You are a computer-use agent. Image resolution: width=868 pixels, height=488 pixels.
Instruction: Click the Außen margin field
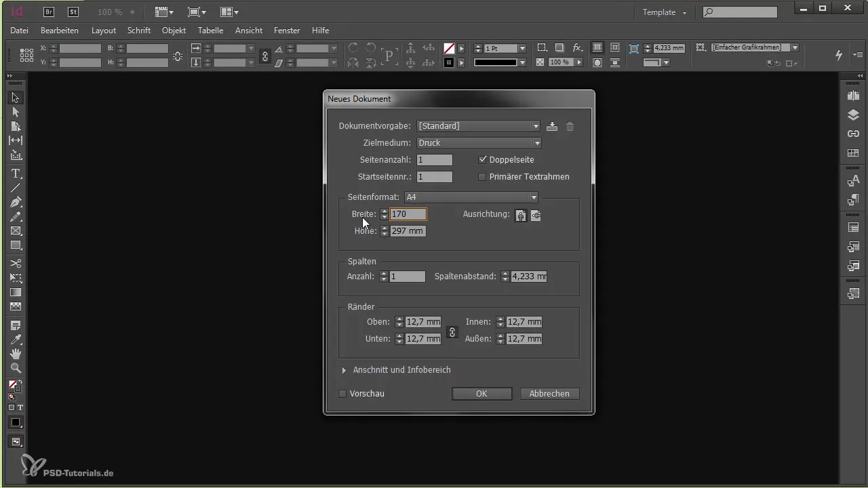[524, 339]
